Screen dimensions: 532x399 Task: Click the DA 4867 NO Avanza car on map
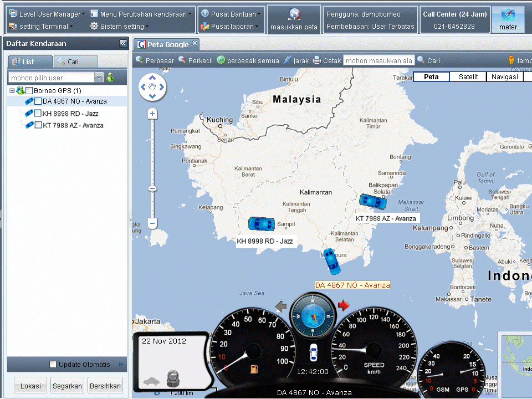point(331,261)
